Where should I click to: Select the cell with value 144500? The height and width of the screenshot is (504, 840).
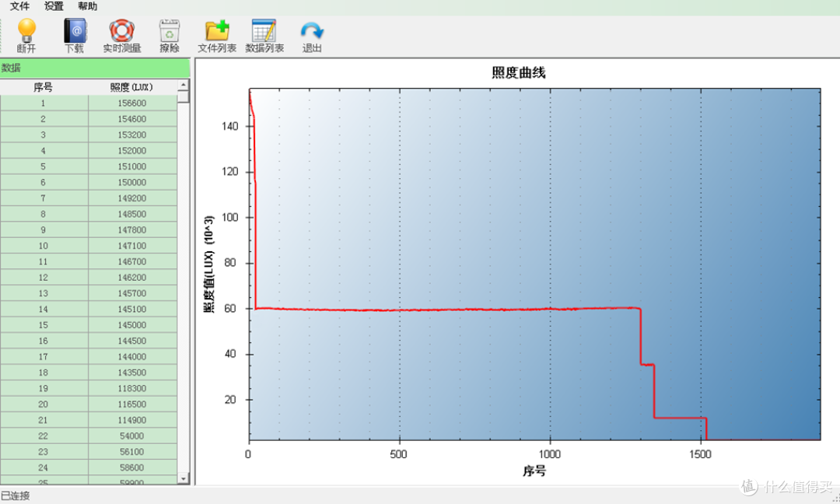tap(132, 341)
